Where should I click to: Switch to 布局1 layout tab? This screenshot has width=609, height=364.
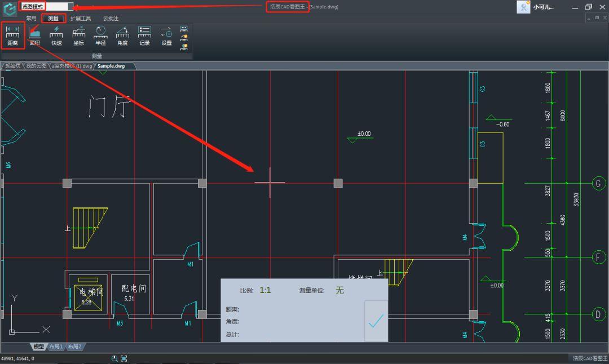pos(55,347)
